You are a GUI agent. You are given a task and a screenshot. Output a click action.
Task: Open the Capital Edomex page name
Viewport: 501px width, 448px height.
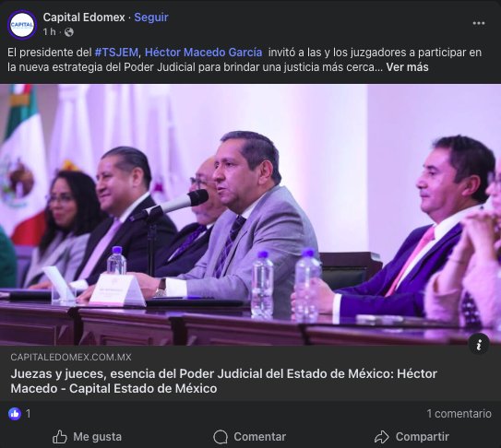(x=84, y=18)
